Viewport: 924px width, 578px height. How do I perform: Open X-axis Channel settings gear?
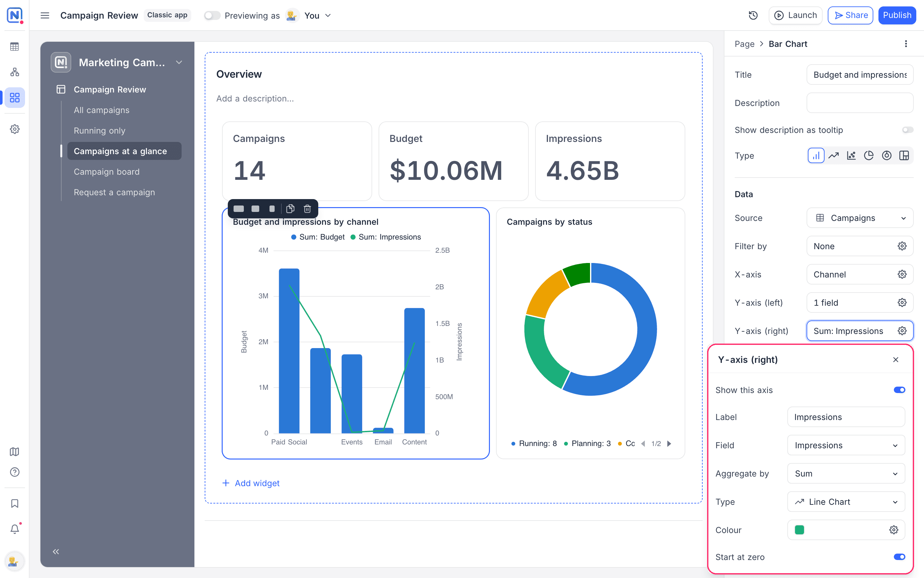click(x=902, y=275)
